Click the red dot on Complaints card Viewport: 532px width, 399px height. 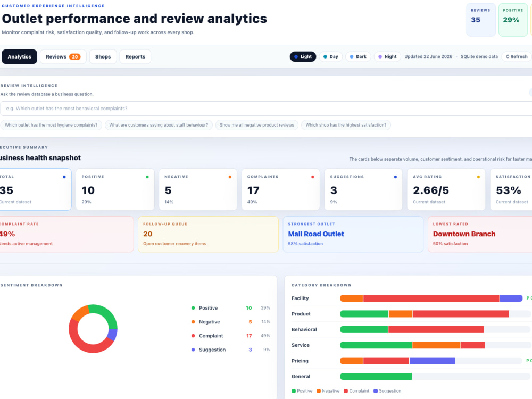point(313,177)
